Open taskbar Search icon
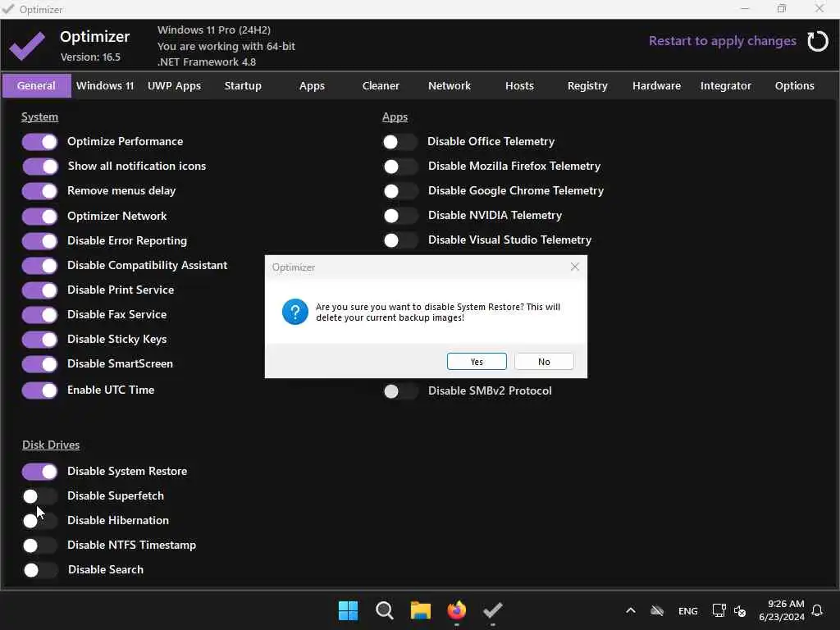The height and width of the screenshot is (630, 840). click(385, 610)
